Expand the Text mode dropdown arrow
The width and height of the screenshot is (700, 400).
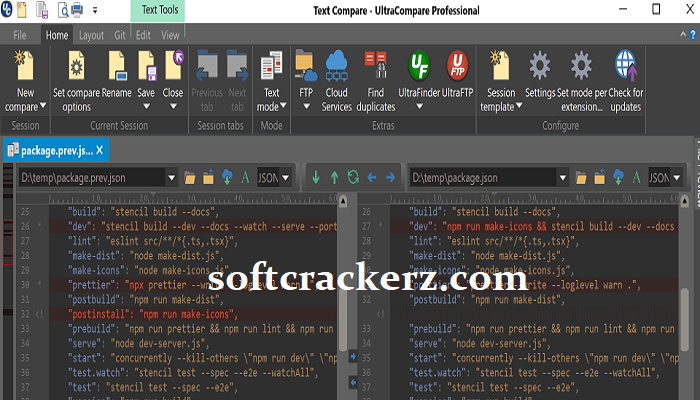[x=283, y=106]
